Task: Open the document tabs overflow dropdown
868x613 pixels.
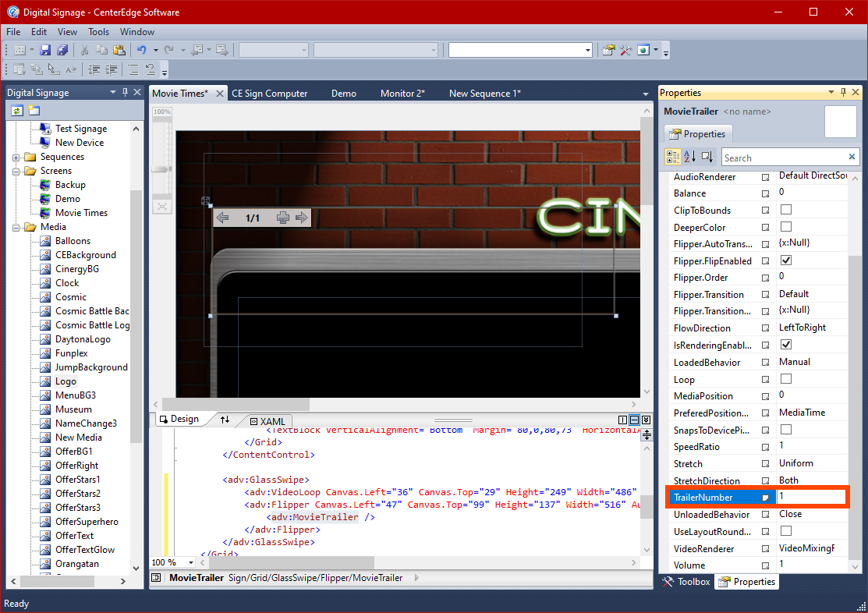Action: [646, 94]
